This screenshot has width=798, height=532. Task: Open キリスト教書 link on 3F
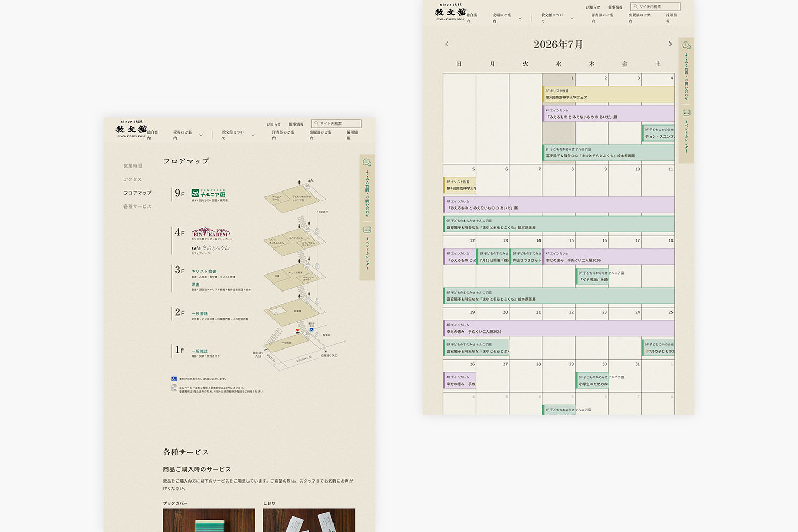point(204,271)
